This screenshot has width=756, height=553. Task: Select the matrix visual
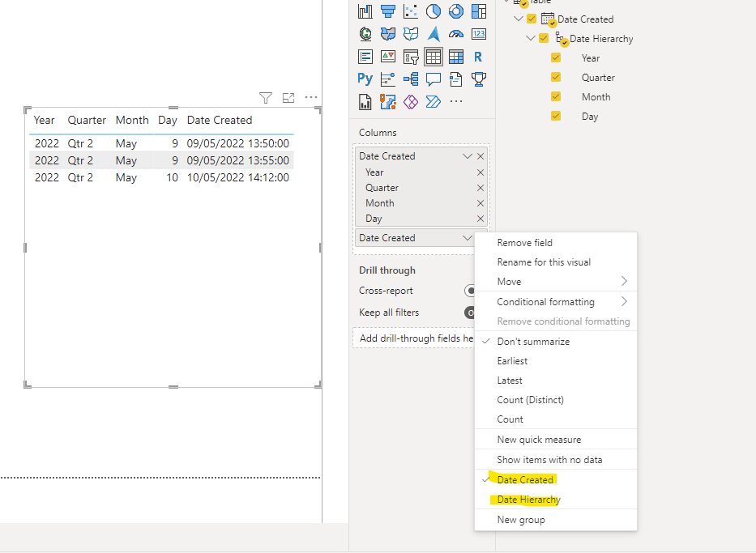(x=456, y=57)
